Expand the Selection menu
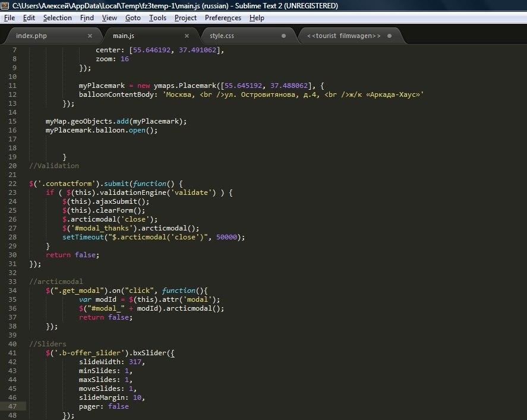 (58, 18)
